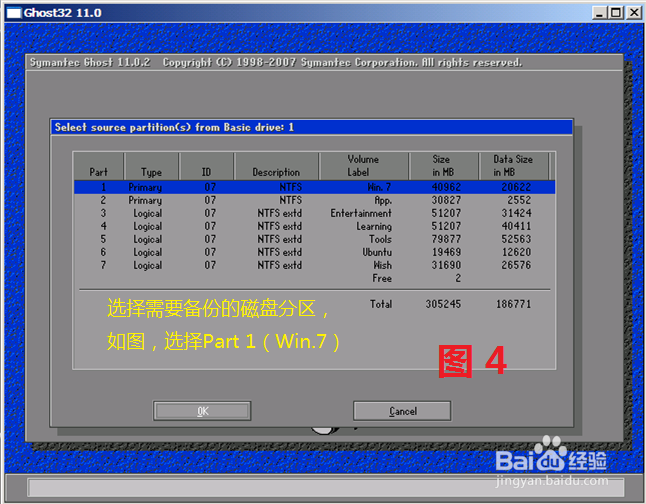Viewport: 646px width, 504px height.
Task: Click the OK button
Action: point(202,411)
